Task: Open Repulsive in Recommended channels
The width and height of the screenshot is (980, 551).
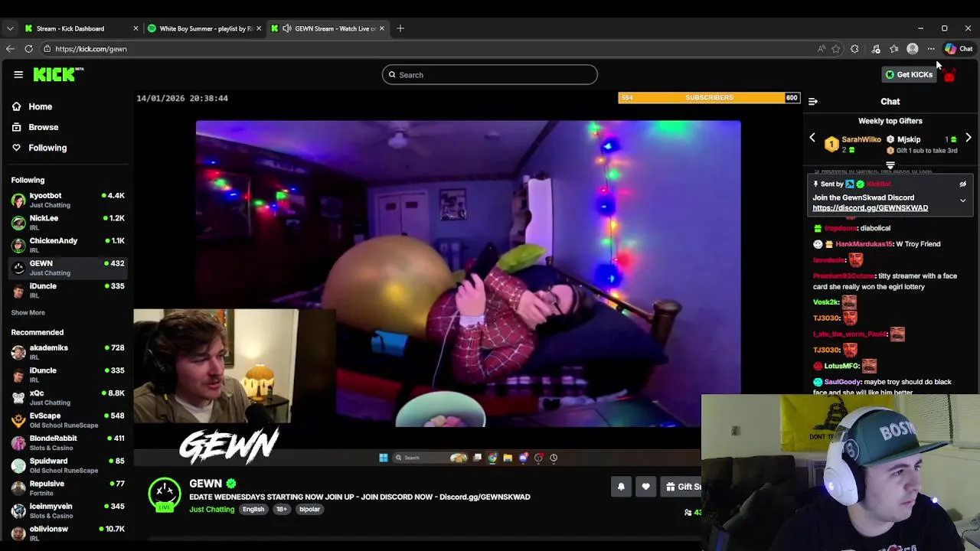Action: (x=67, y=487)
